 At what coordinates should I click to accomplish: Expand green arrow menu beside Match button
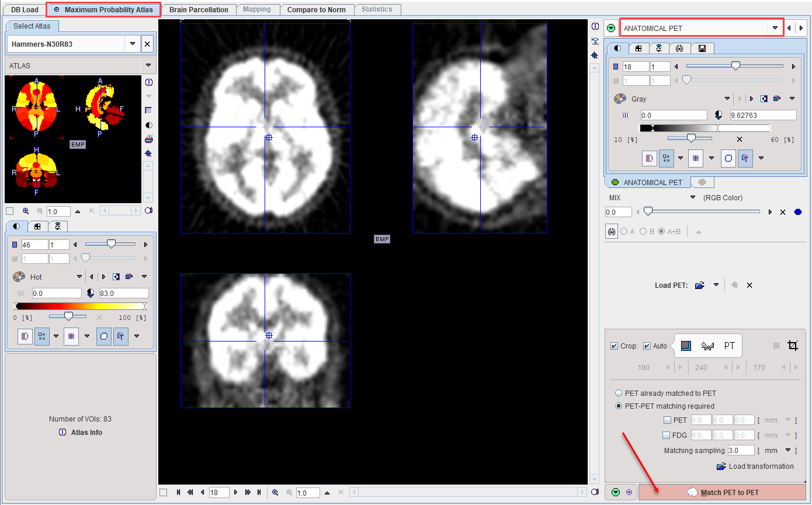(616, 492)
